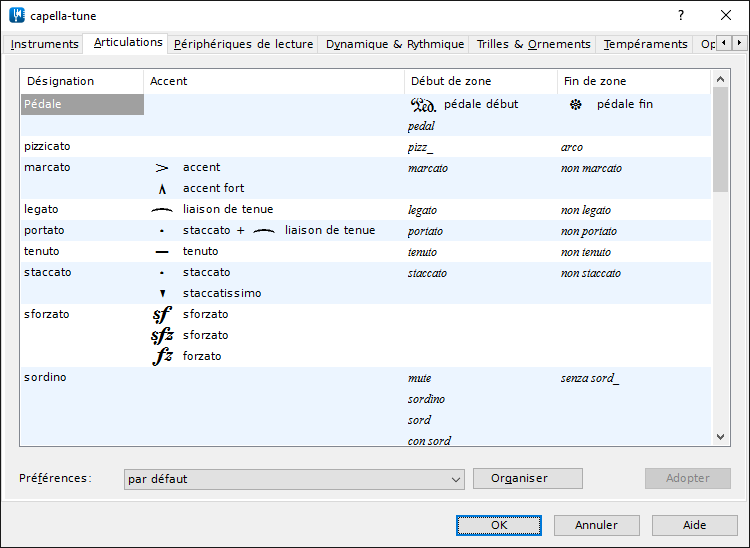
Task: Click 'arco' in Fin de zone
Action: pos(572,147)
